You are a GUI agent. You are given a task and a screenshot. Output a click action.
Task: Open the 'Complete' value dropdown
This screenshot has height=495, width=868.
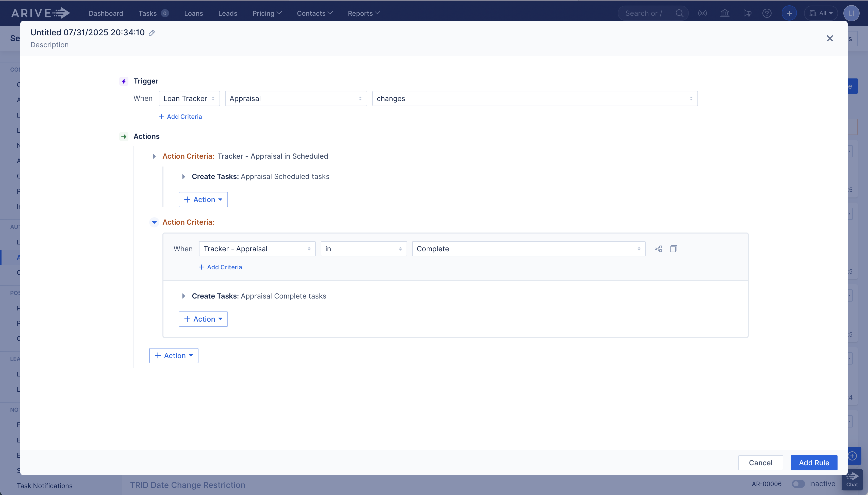528,249
